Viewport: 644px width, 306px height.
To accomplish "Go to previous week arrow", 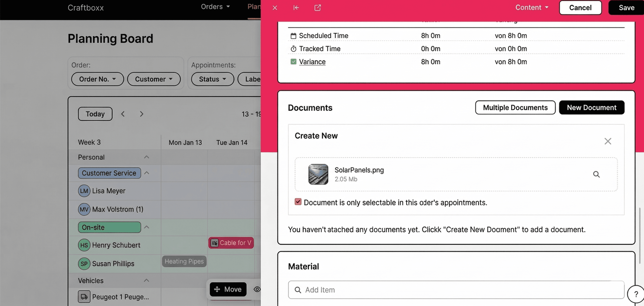I will pyautogui.click(x=123, y=114).
